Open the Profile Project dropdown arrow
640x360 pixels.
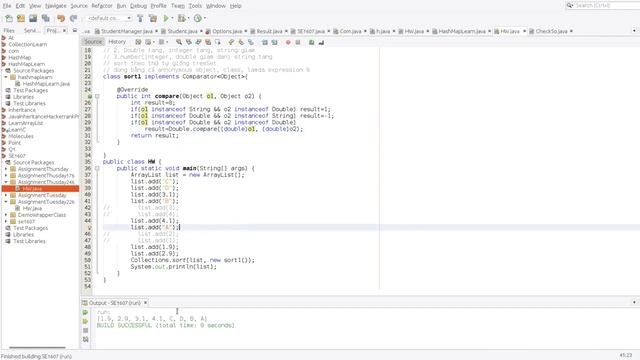coord(204,18)
